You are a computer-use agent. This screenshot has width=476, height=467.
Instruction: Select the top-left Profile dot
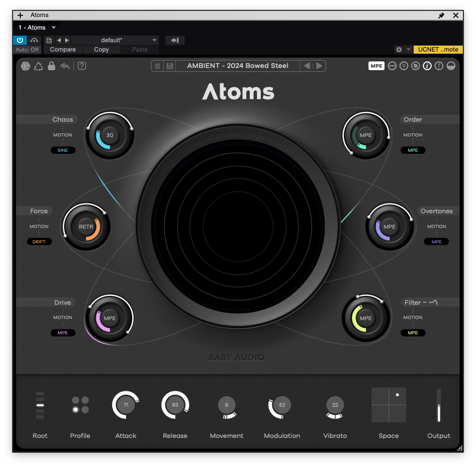tap(76, 400)
